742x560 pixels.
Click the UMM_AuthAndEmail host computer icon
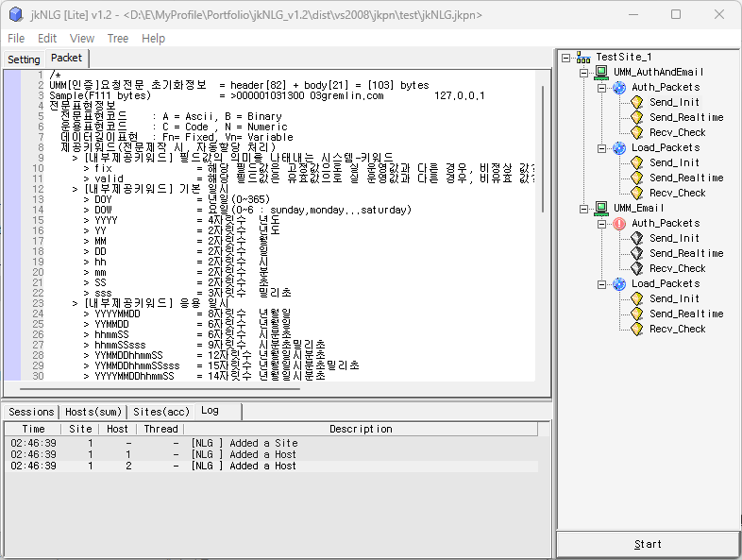600,72
